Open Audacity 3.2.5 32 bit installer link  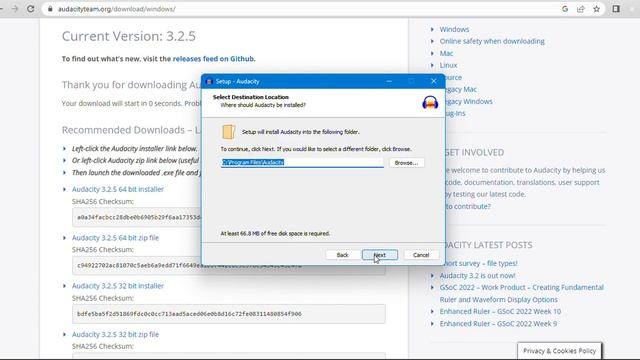[x=118, y=286]
